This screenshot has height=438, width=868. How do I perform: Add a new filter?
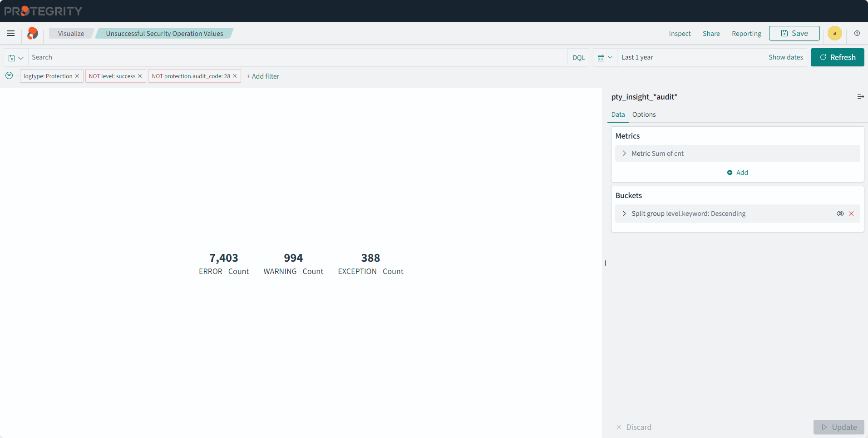point(263,76)
